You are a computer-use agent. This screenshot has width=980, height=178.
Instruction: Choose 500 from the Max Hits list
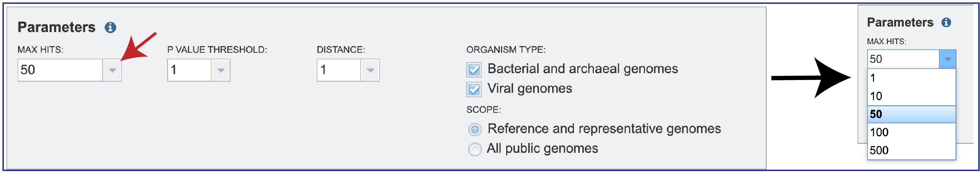pos(912,150)
